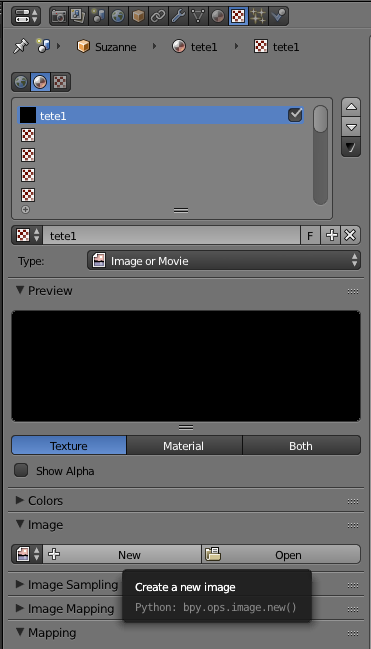
Task: Open the World properties globe tab
Action: click(x=118, y=16)
